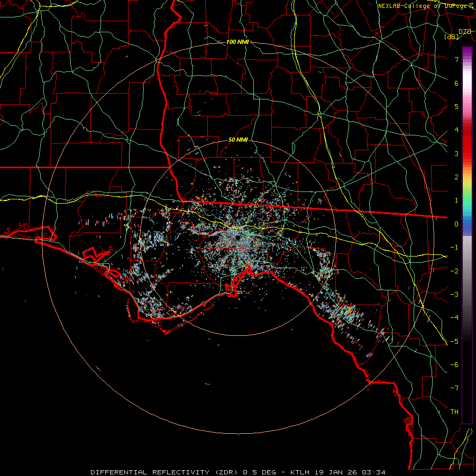Click the "-4" value on the color scale
The height and width of the screenshot is (476, 476).
point(454,318)
